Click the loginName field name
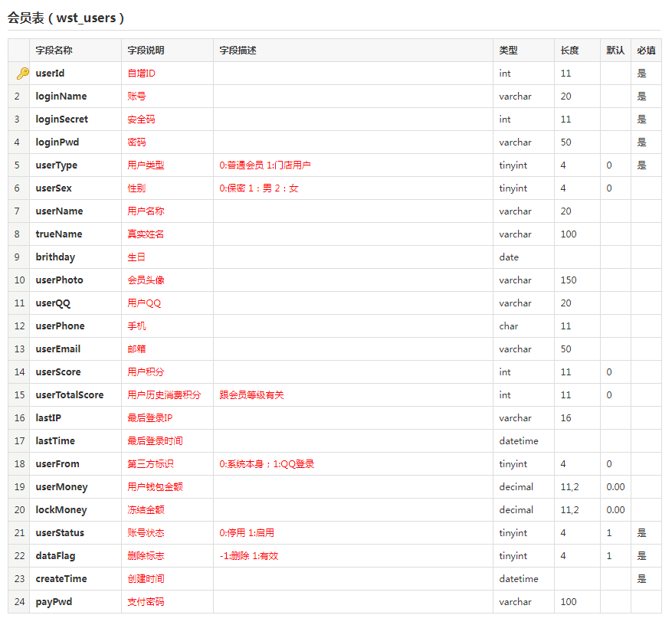 [x=61, y=97]
